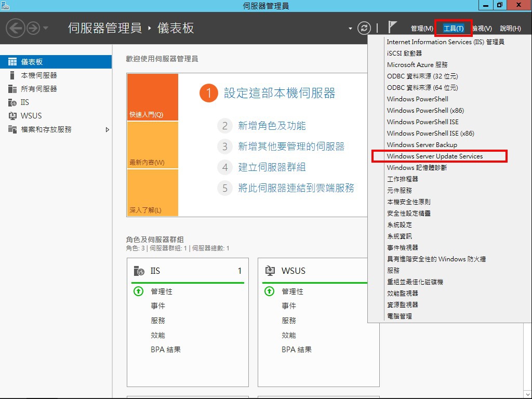Open 具有進階安全性的 Windows 防火牆

coord(436,259)
